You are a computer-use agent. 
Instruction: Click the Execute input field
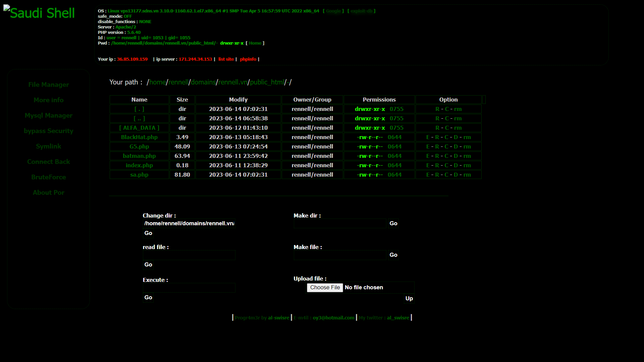point(189,288)
